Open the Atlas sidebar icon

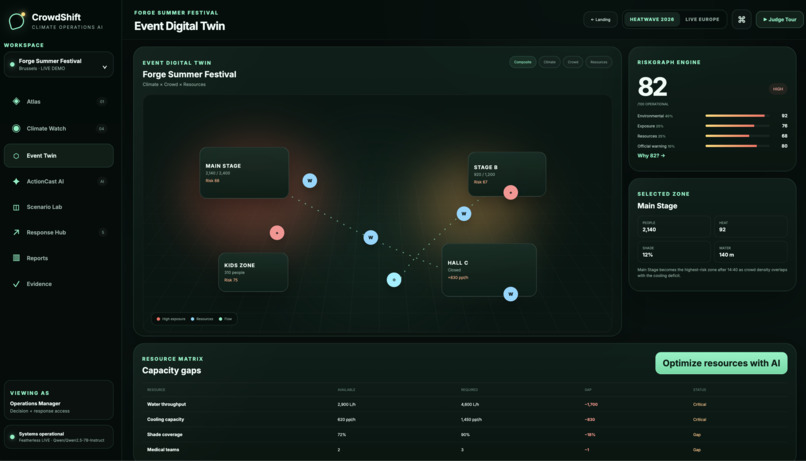16,101
